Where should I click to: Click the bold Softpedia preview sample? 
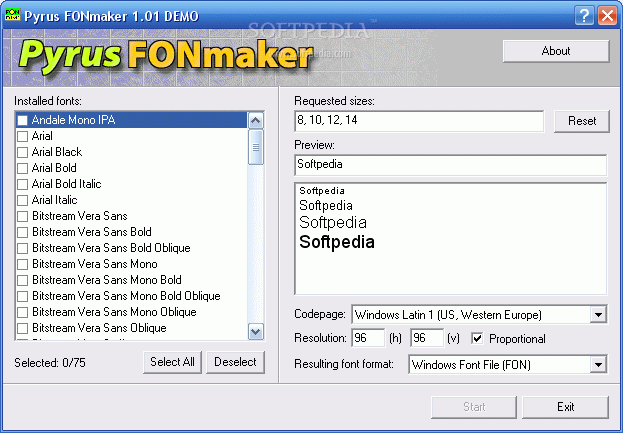[x=337, y=242]
